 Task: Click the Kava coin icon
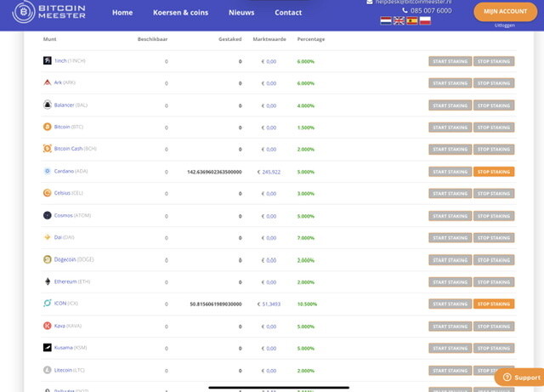click(x=48, y=326)
